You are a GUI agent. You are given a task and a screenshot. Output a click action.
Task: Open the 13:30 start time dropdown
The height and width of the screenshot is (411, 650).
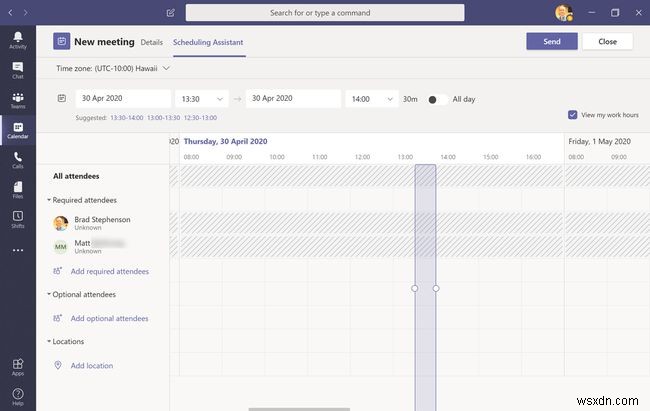pos(202,99)
